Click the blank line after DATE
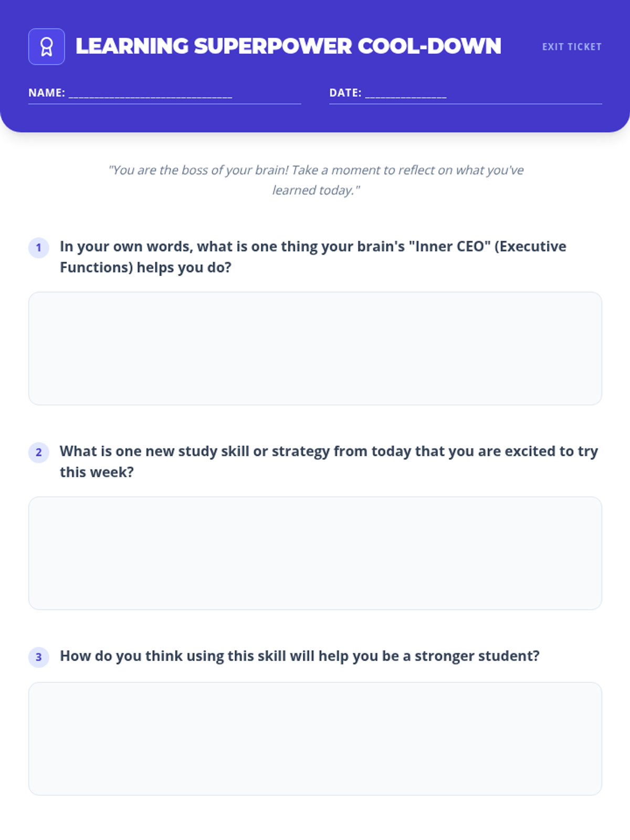Screen dimensions: 630x840 click(x=406, y=94)
